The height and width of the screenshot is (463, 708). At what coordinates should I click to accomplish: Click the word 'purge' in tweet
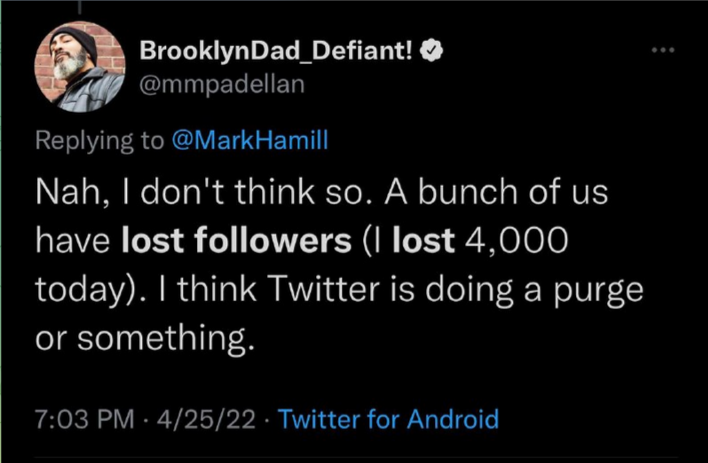pyautogui.click(x=599, y=291)
